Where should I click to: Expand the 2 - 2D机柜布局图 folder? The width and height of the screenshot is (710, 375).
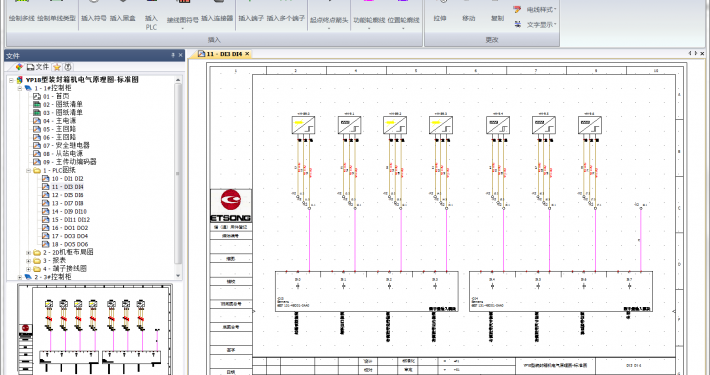(29, 253)
